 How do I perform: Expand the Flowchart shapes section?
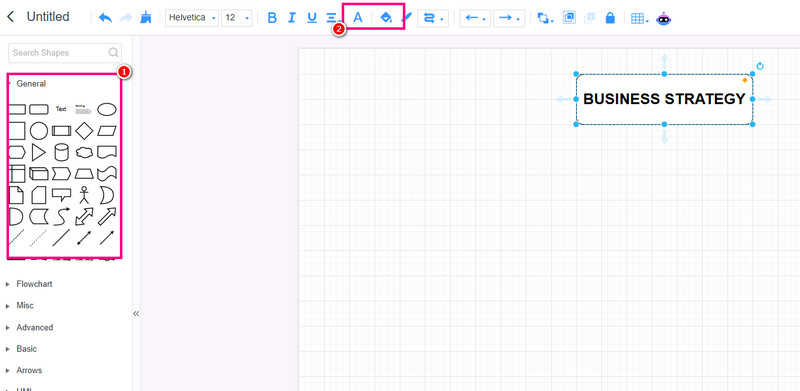pos(34,284)
